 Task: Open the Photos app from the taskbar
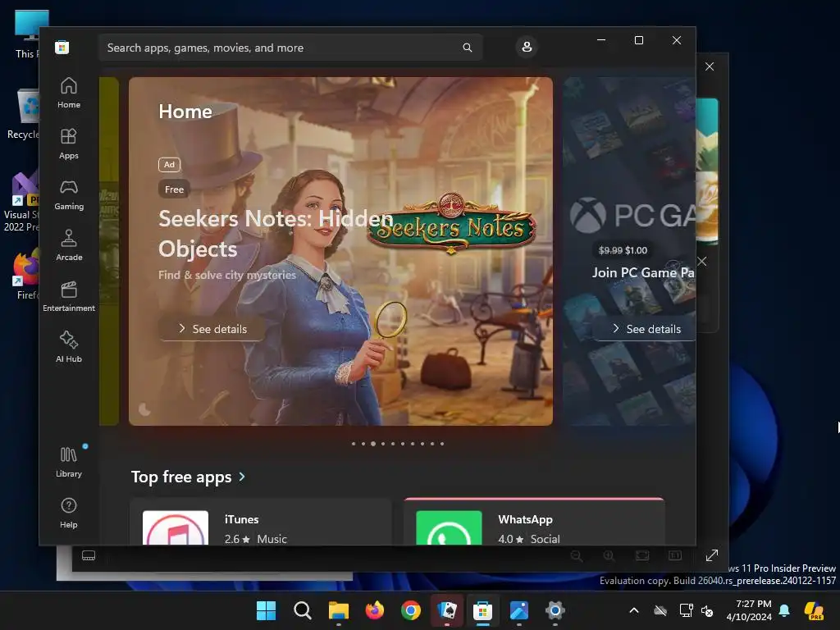(x=519, y=610)
